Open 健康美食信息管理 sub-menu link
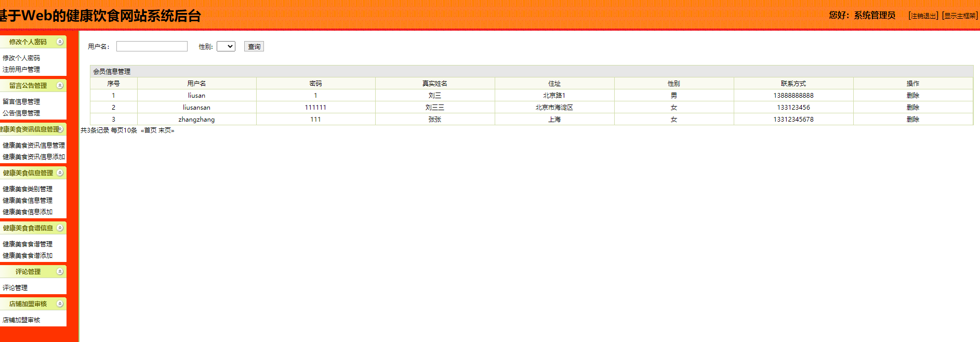This screenshot has height=342, width=980. (x=28, y=200)
